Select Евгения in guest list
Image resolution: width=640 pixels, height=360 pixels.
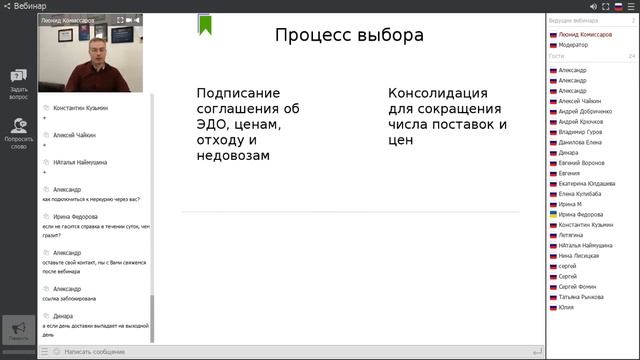(569, 173)
